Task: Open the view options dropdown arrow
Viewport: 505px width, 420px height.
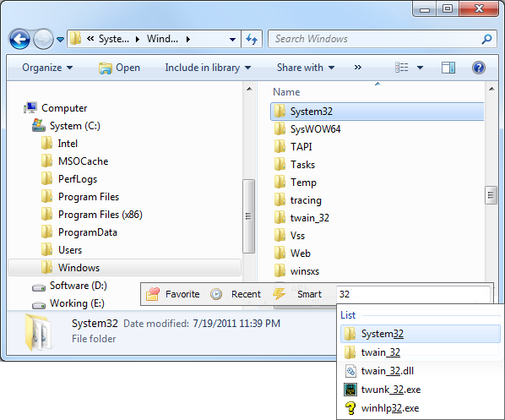Action: coord(420,68)
